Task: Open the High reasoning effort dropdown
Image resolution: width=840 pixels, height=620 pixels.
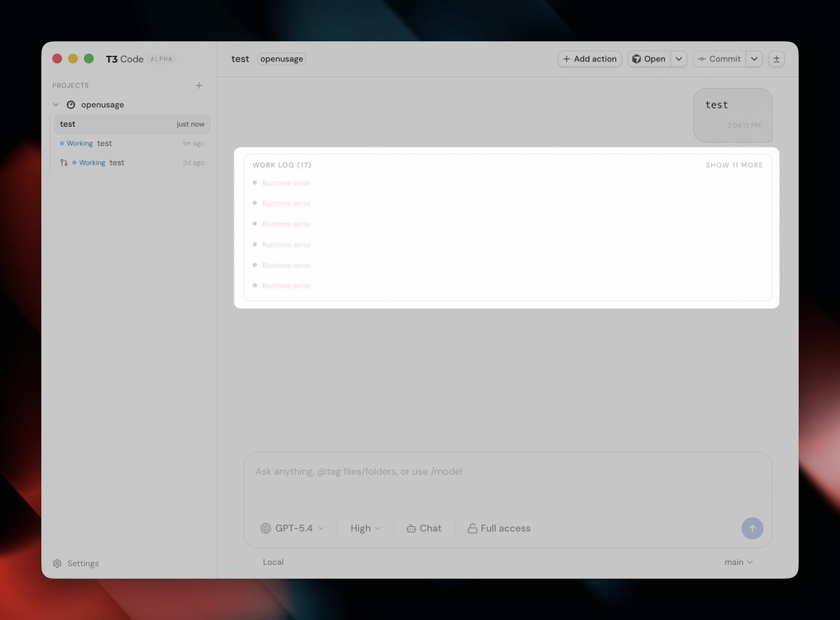Action: coord(365,528)
